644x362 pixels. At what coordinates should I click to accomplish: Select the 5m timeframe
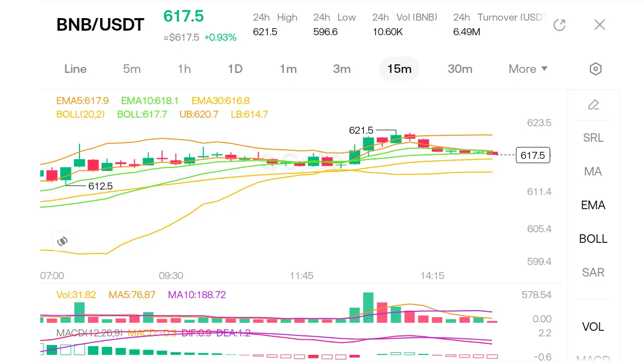tap(132, 69)
